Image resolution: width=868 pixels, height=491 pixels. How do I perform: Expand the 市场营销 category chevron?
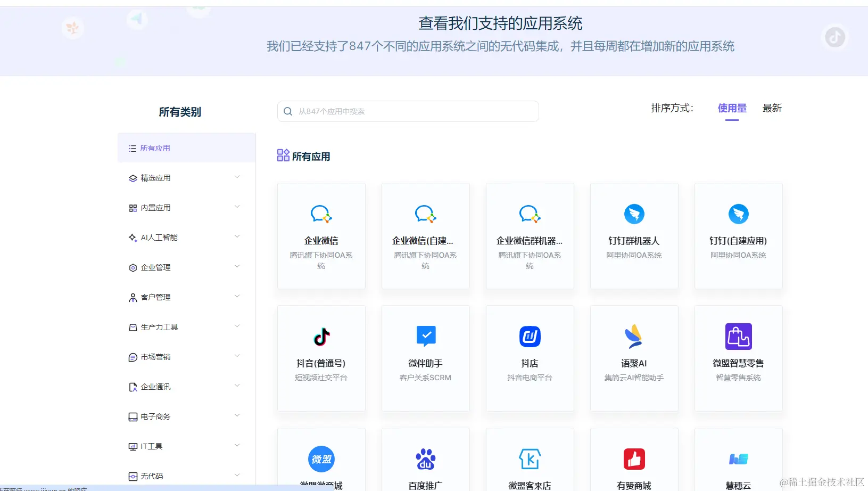[x=237, y=356]
